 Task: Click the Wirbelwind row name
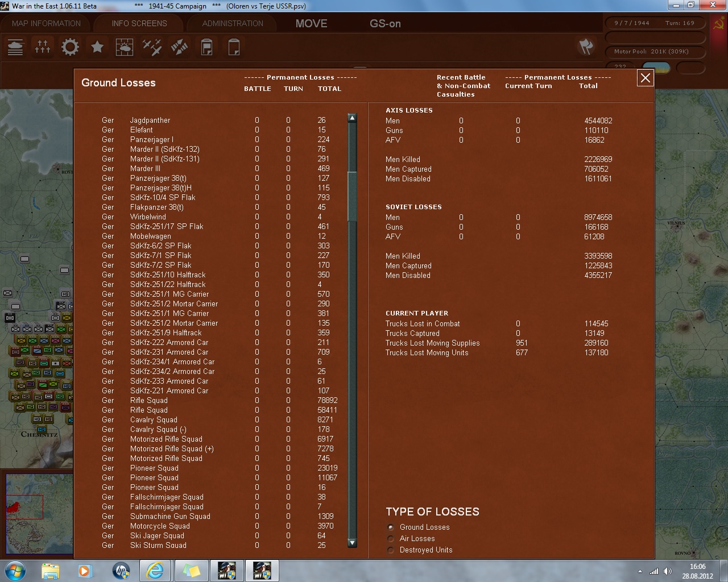pos(148,217)
